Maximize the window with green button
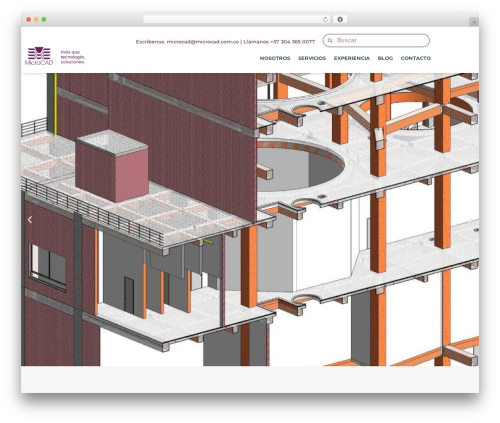This screenshot has width=500, height=423. click(x=44, y=20)
